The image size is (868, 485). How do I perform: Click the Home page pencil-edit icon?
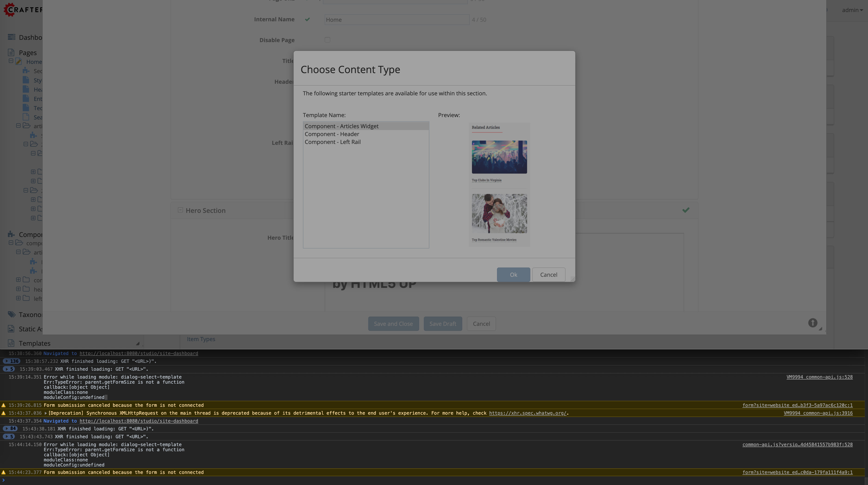(x=19, y=62)
